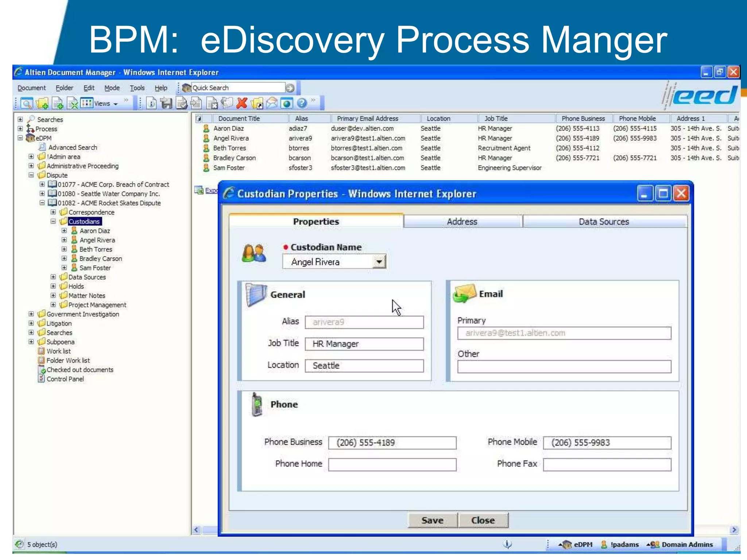
Task: Click the document export to Excel icon
Action: click(x=73, y=104)
